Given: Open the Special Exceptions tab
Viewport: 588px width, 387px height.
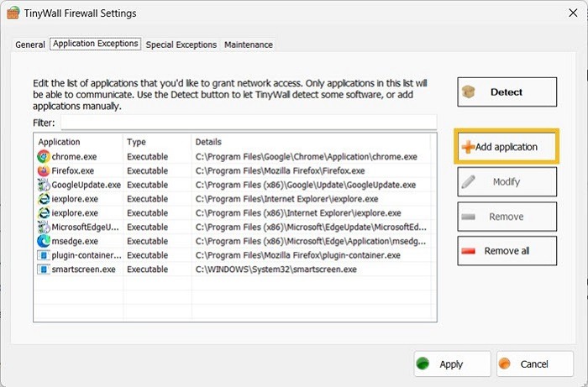Looking at the screenshot, I should [x=181, y=44].
